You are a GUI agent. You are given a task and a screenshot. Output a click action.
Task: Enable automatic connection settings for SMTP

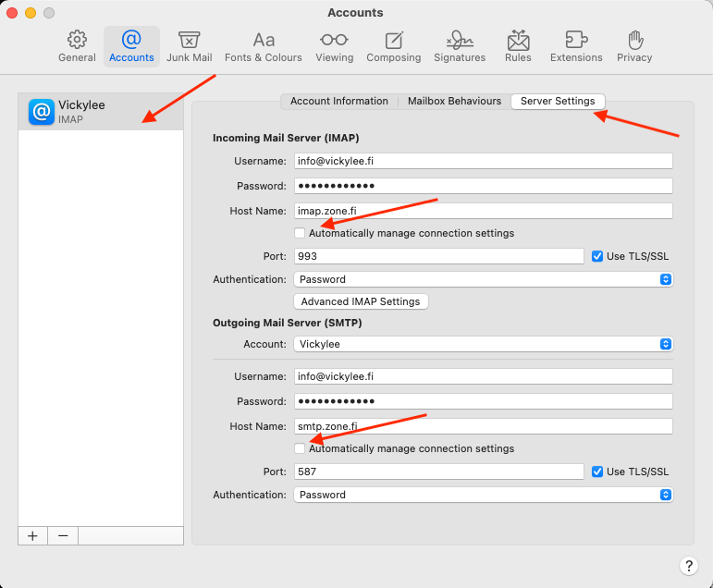300,448
